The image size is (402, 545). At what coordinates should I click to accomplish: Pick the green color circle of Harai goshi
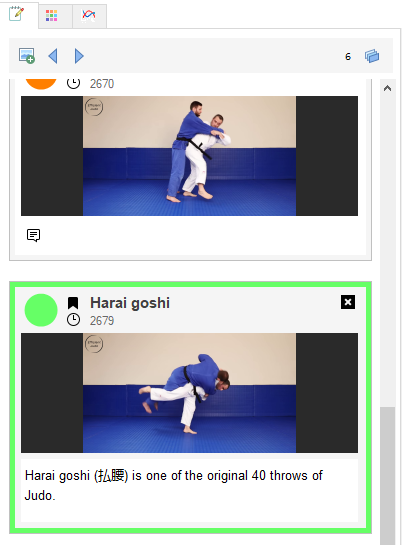(x=41, y=310)
